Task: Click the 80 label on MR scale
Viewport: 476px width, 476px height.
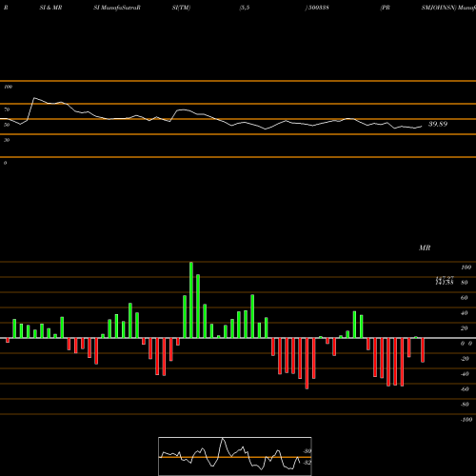Action: click(x=465, y=283)
